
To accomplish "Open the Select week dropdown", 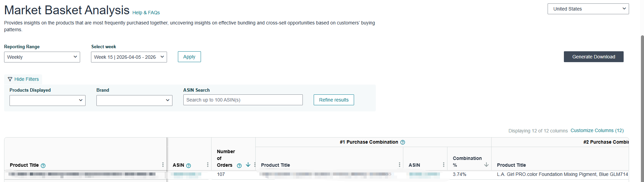I will (x=129, y=57).
